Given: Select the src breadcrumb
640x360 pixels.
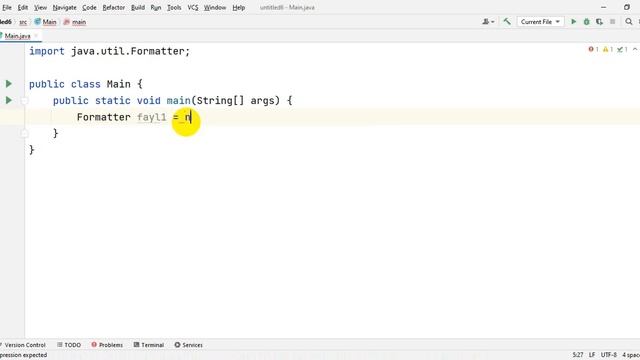Looking at the screenshot, I should (23, 22).
